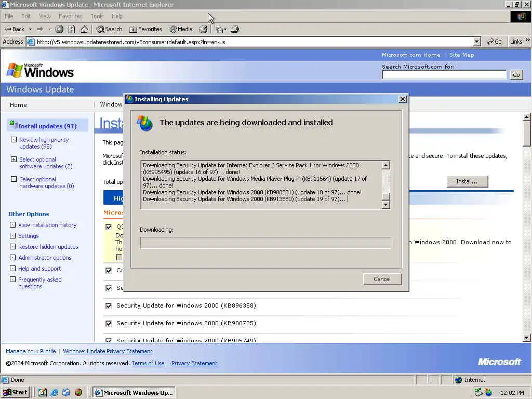The width and height of the screenshot is (532, 399).
Task: Click Terms of Use link
Action: (148, 363)
